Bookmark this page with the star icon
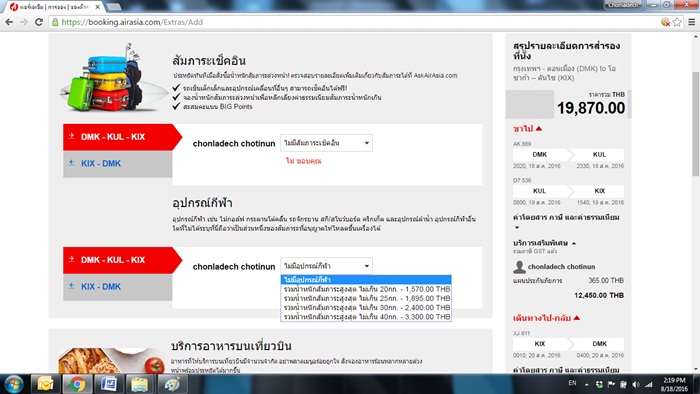700x394 pixels. coord(677,22)
